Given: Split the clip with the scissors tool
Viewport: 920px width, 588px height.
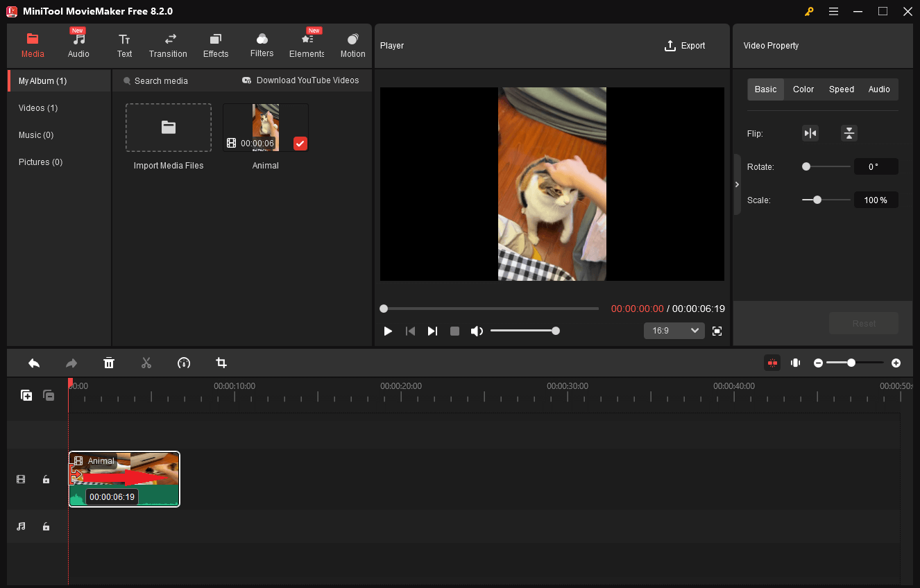Looking at the screenshot, I should coord(146,363).
